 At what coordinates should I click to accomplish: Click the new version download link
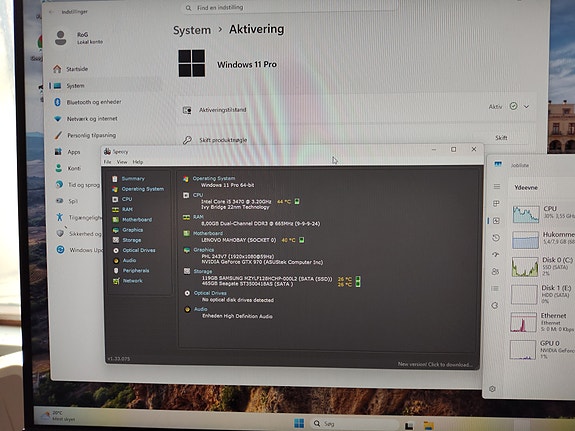tap(435, 364)
